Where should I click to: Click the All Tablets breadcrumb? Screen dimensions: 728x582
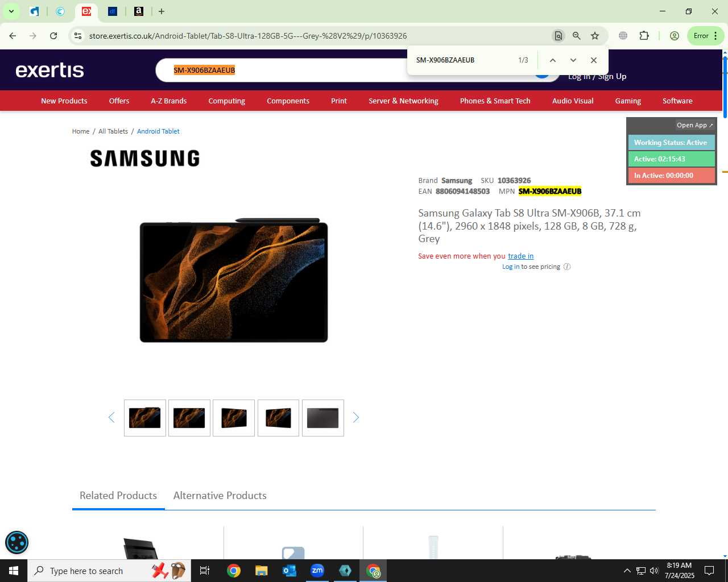pyautogui.click(x=113, y=131)
